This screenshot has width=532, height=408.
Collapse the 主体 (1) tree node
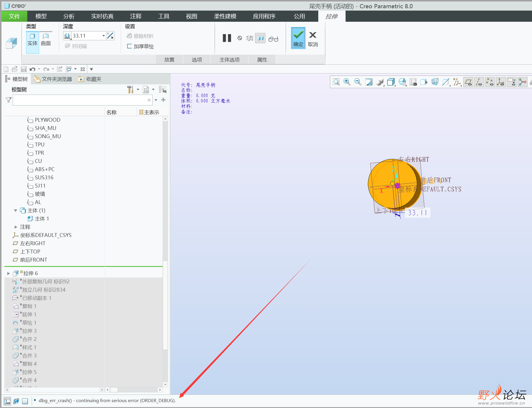click(x=16, y=210)
